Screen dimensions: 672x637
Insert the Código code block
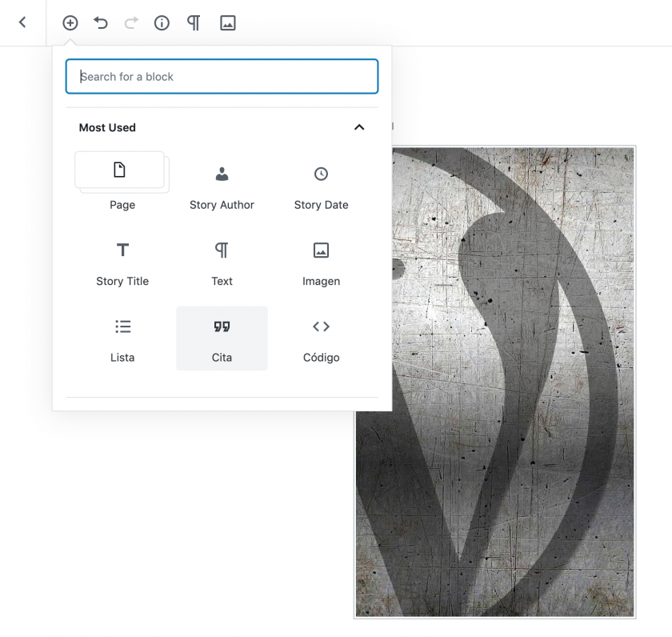click(x=321, y=339)
